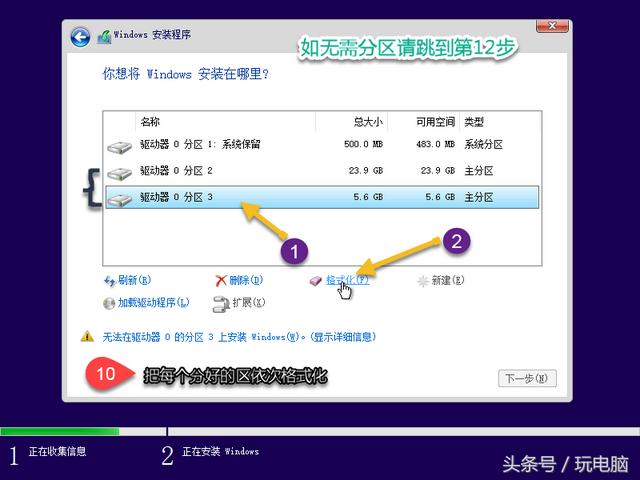Click the back arrow button
This screenshot has height=480, width=640.
[x=81, y=37]
